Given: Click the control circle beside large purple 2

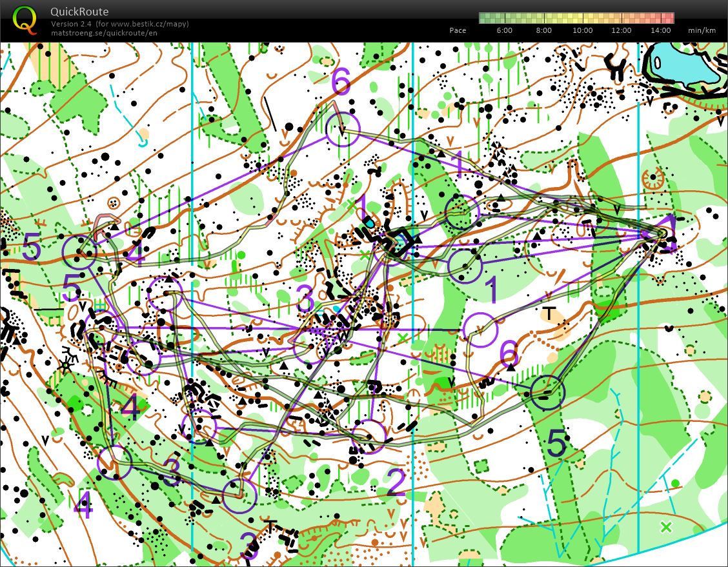Looking at the screenshot, I should (x=369, y=436).
